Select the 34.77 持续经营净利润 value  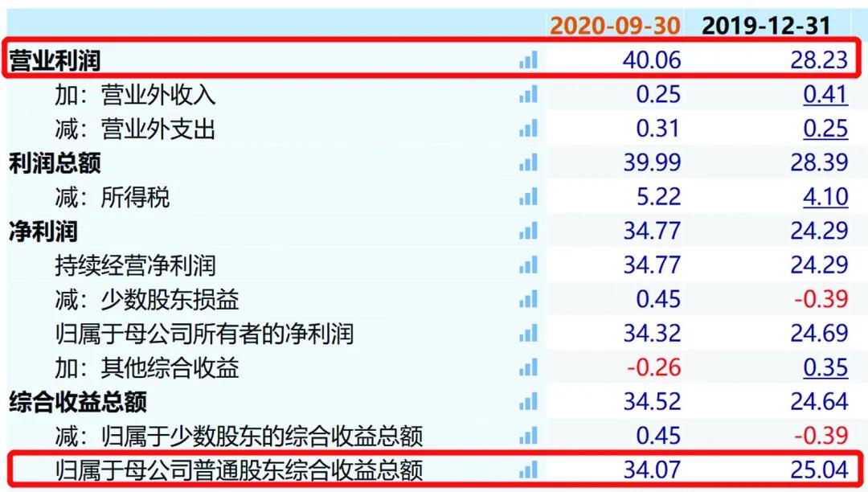(x=652, y=265)
